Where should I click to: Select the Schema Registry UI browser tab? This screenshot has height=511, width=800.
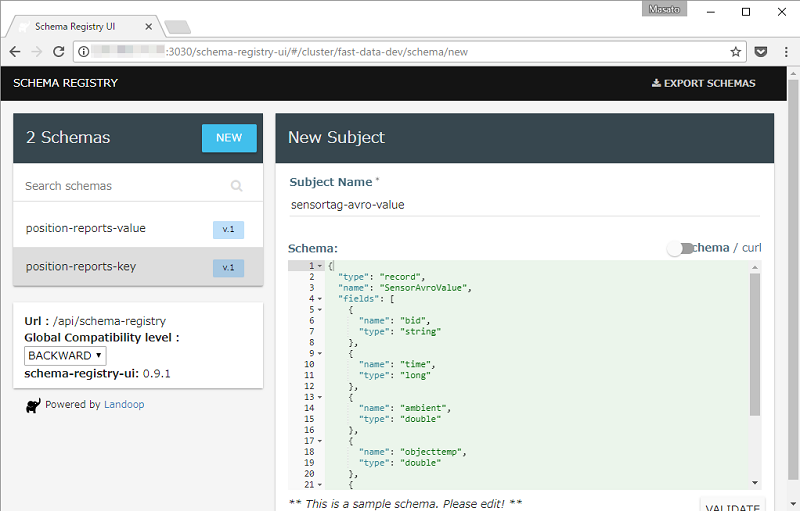click(84, 27)
